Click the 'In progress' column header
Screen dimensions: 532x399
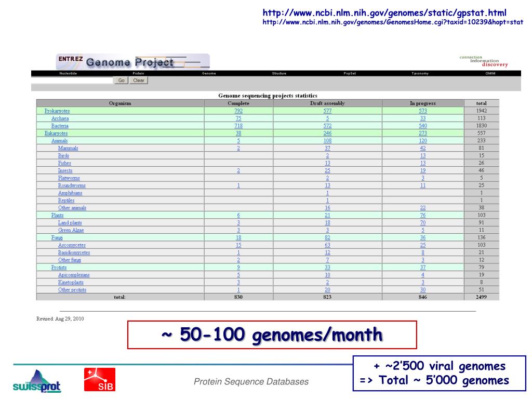(x=423, y=103)
